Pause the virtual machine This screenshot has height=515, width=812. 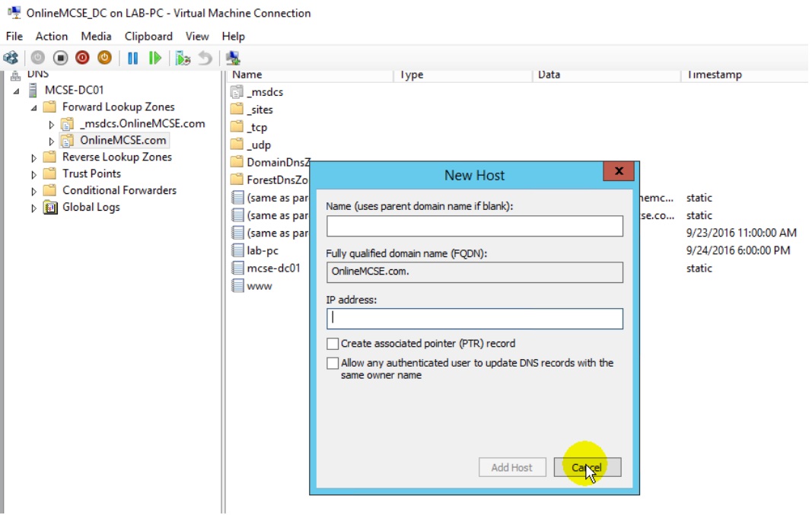click(x=132, y=58)
